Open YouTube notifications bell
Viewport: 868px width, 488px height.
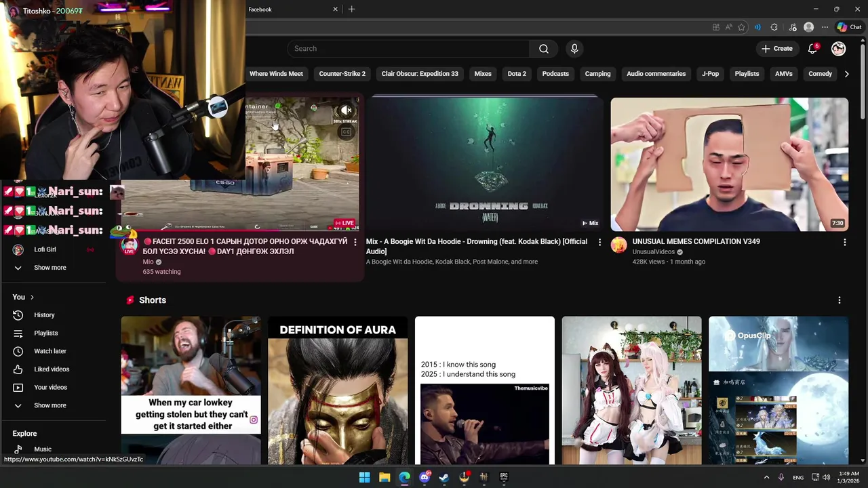812,49
